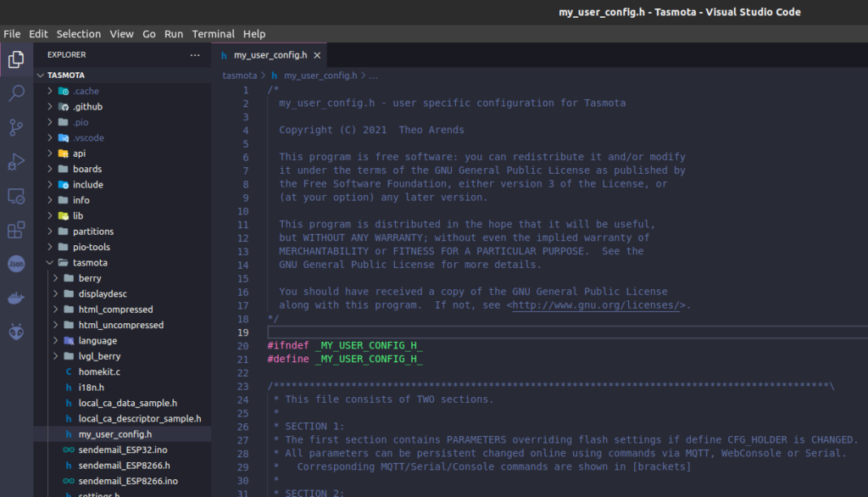This screenshot has width=868, height=497.
Task: Expand the .vscode folder
Action: [122, 138]
